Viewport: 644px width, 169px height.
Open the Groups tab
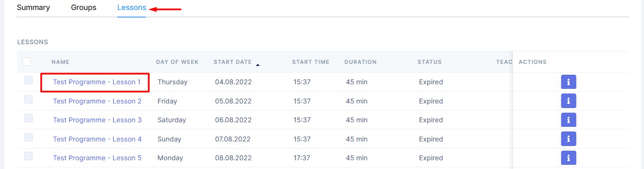[x=84, y=8]
